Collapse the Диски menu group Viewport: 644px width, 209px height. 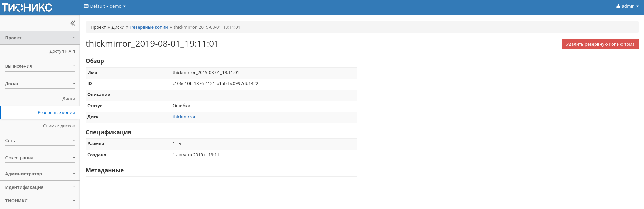tap(40, 84)
